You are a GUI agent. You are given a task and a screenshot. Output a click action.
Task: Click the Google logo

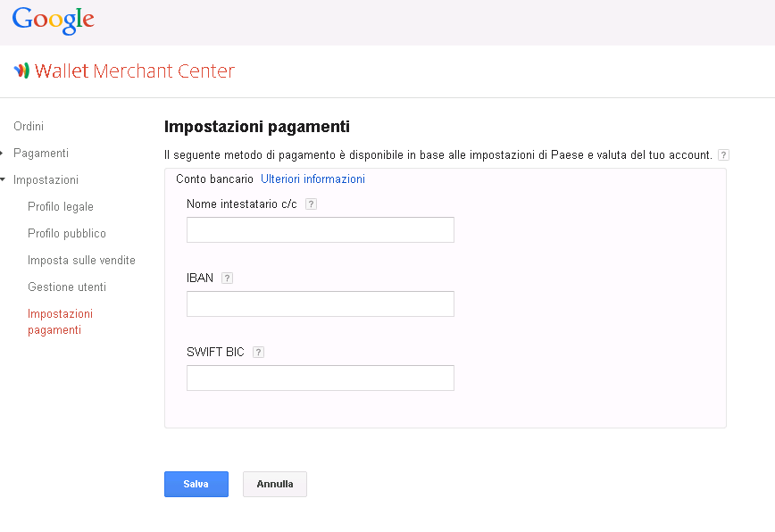53,21
